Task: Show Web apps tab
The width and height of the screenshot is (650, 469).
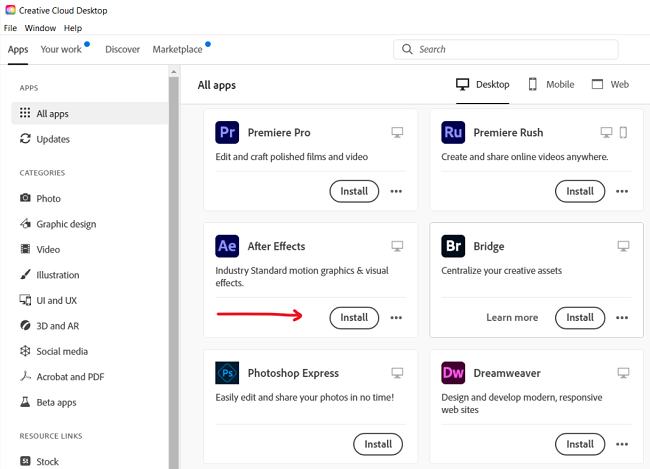Action: [610, 85]
